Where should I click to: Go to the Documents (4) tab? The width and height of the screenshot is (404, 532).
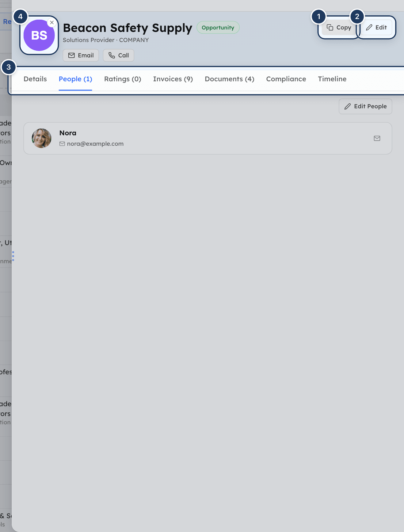[x=230, y=79]
